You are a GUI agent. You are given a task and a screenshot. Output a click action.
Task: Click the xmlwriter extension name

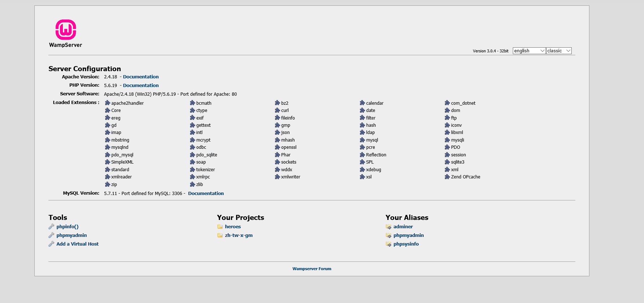click(x=291, y=177)
